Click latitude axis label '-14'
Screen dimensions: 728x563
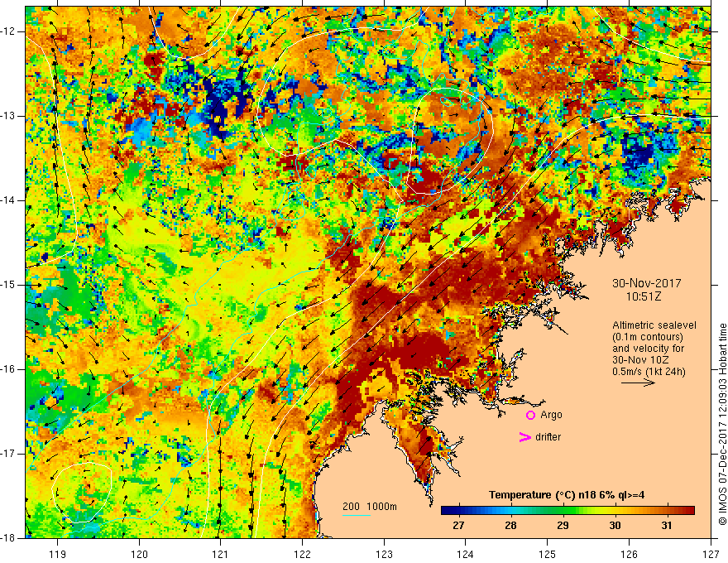coord(8,200)
